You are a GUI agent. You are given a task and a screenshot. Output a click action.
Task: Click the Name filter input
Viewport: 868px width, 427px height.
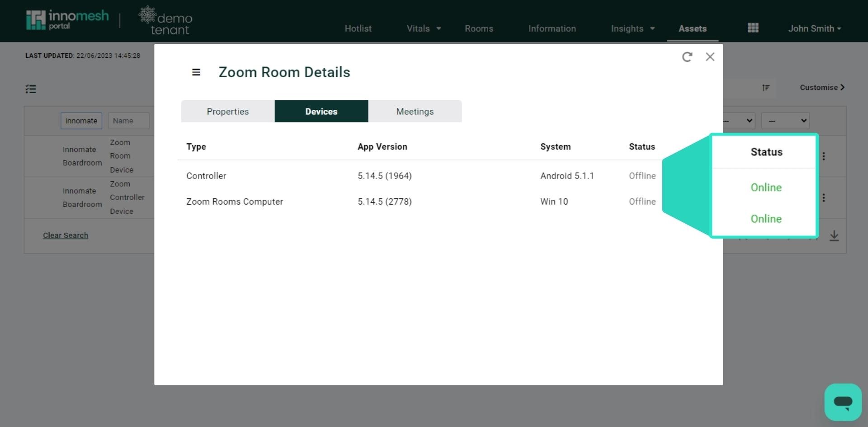pyautogui.click(x=129, y=121)
